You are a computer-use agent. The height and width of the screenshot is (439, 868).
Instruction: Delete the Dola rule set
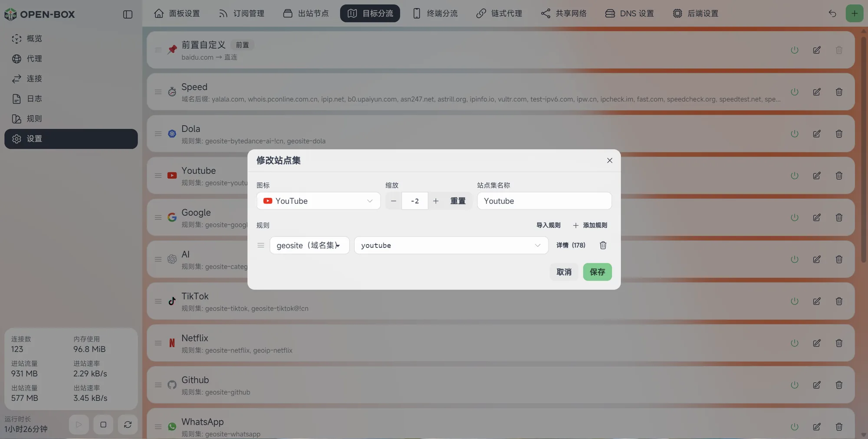pyautogui.click(x=839, y=134)
